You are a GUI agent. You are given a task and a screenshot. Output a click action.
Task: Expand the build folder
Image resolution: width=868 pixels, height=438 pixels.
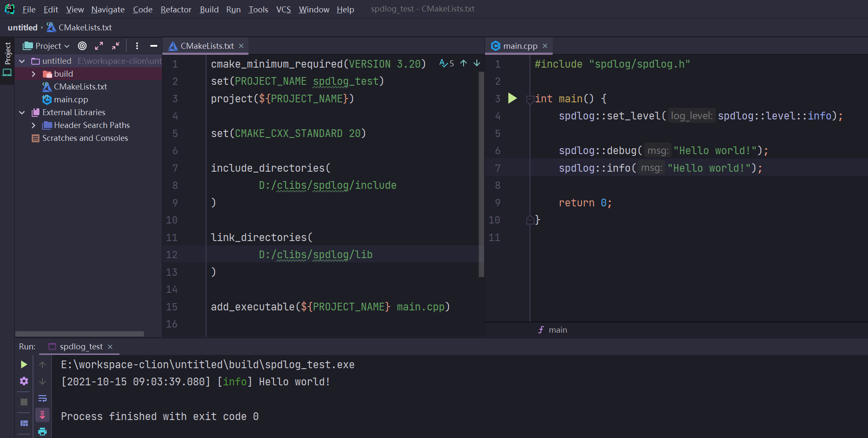coord(33,74)
